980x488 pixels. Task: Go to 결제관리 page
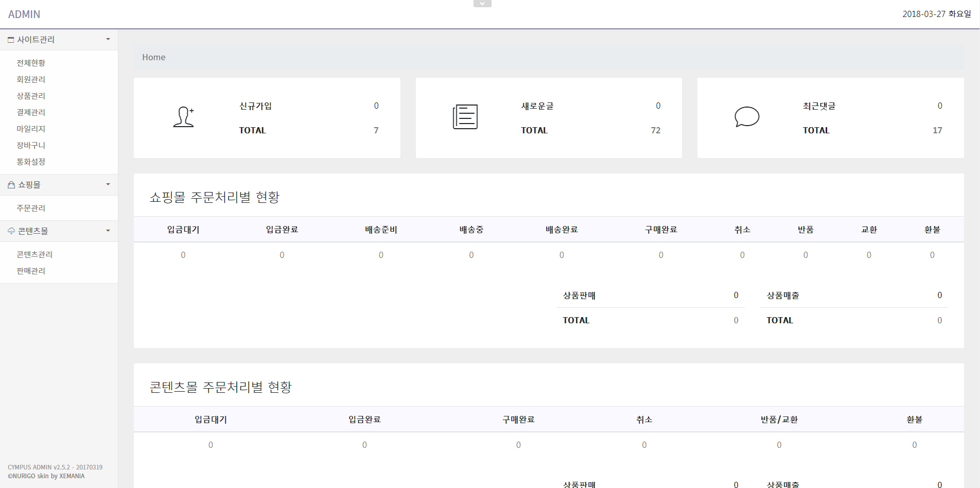tap(31, 112)
